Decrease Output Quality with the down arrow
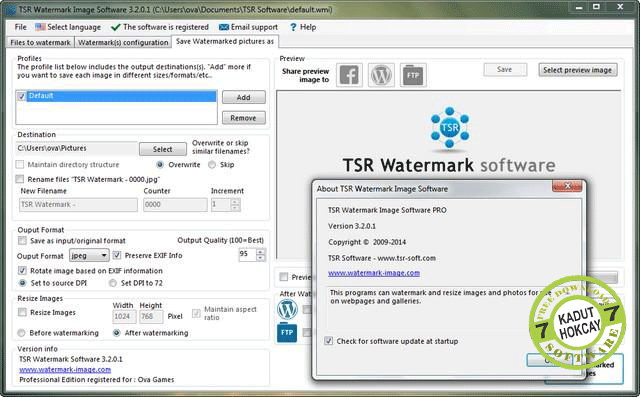This screenshot has width=640, height=397. point(260,258)
